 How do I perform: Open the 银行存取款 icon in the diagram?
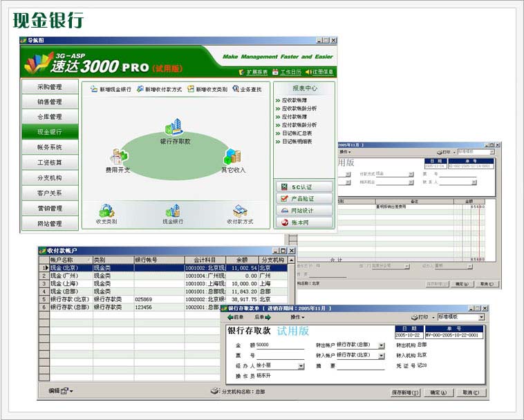(x=174, y=127)
